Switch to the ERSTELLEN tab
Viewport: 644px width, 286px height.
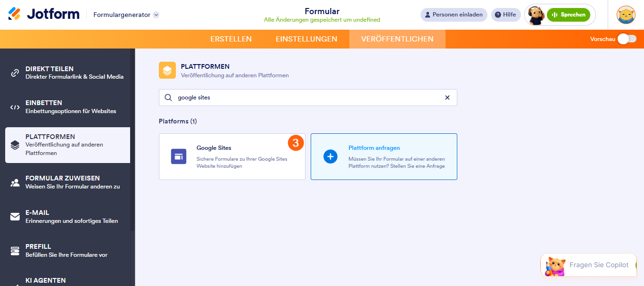tap(231, 39)
